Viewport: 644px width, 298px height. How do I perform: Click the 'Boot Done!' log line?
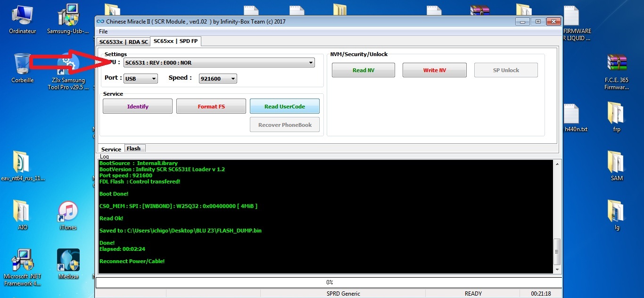click(x=114, y=194)
